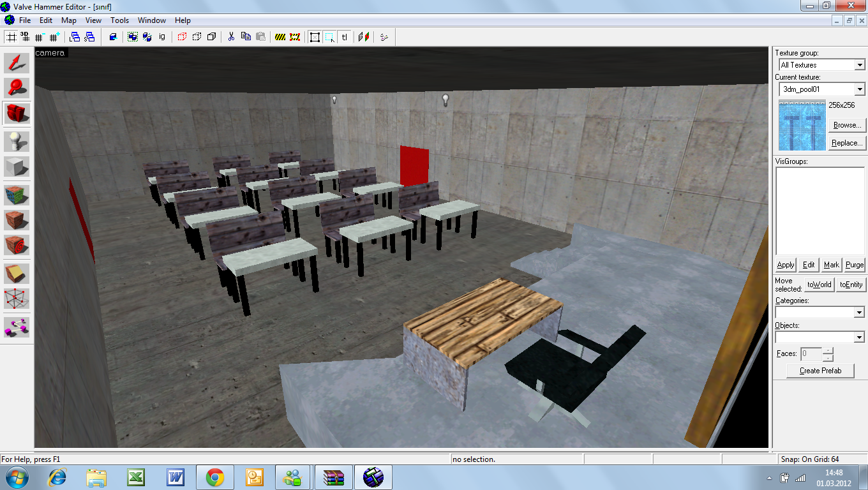Click the Browse... texture button
This screenshot has width=868, height=490.
tap(847, 125)
